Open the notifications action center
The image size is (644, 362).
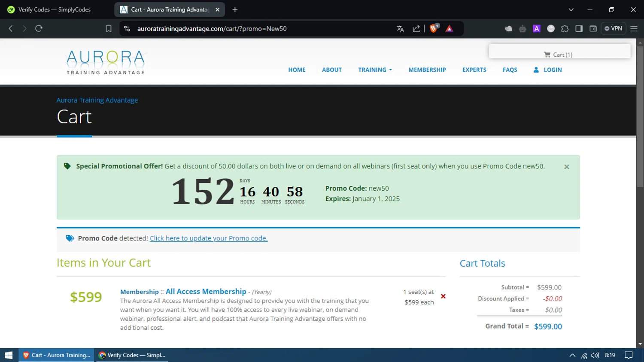(x=629, y=355)
